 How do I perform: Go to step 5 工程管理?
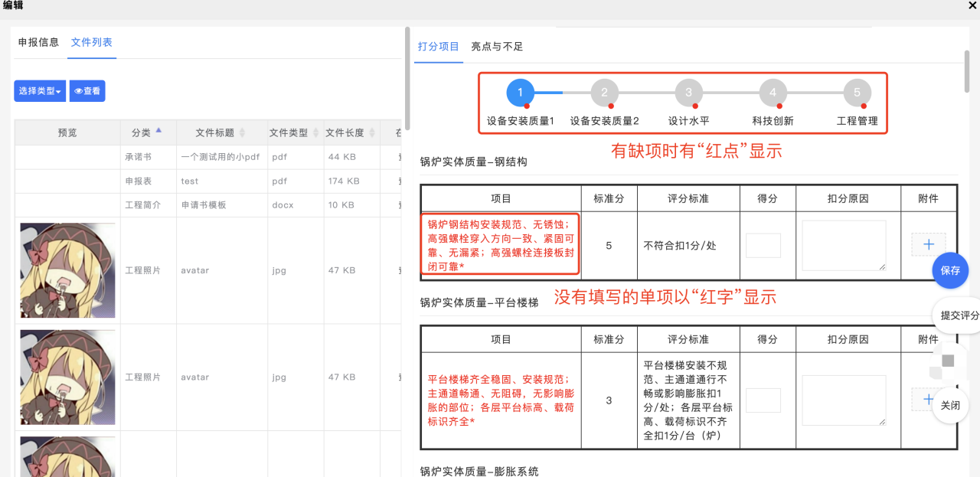pos(857,93)
